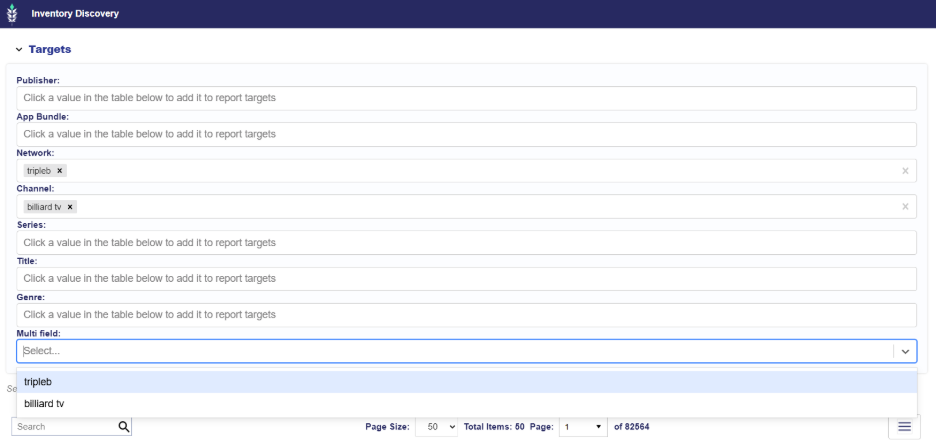This screenshot has width=936, height=444.
Task: Remove the billiard tv tag from Channel
Action: (x=70, y=207)
